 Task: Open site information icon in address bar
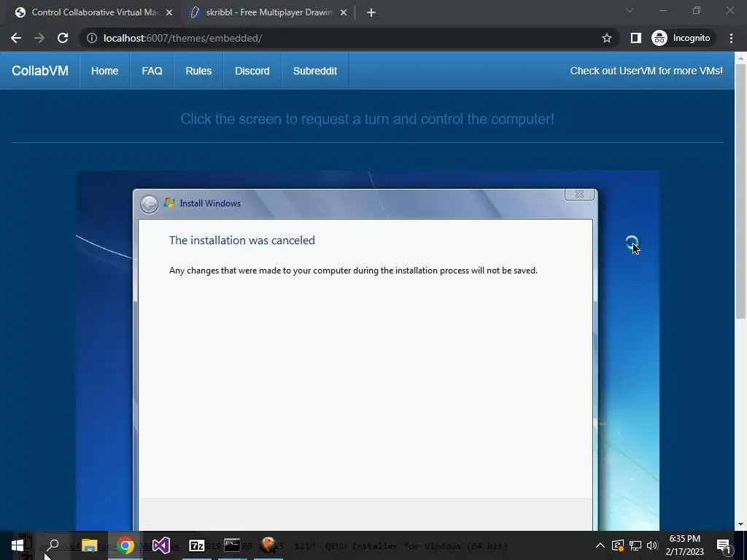pos(91,38)
